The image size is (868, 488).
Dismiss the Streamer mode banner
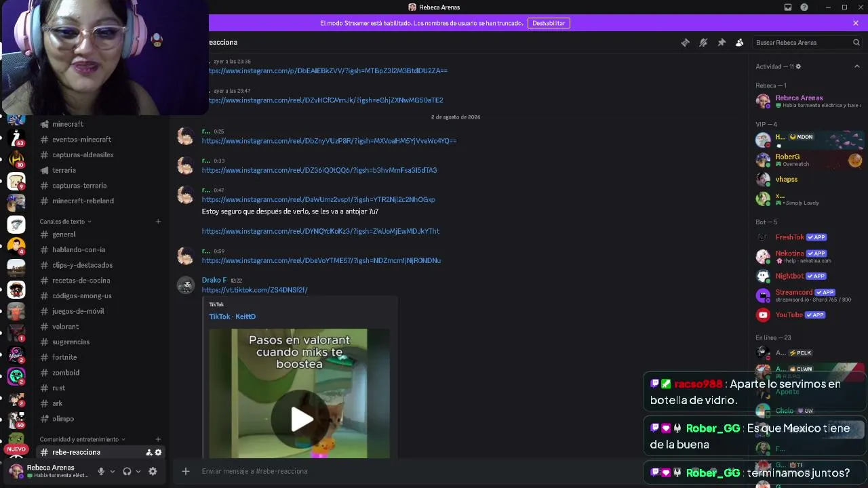click(x=856, y=23)
